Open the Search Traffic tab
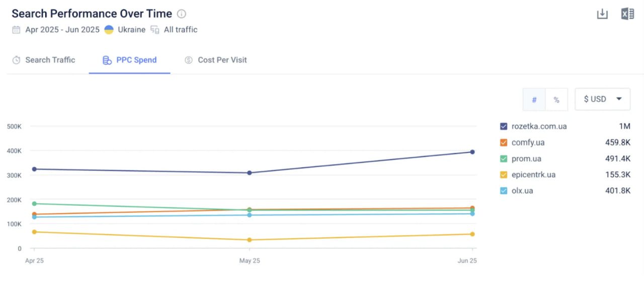This screenshot has width=644, height=284. [44, 60]
